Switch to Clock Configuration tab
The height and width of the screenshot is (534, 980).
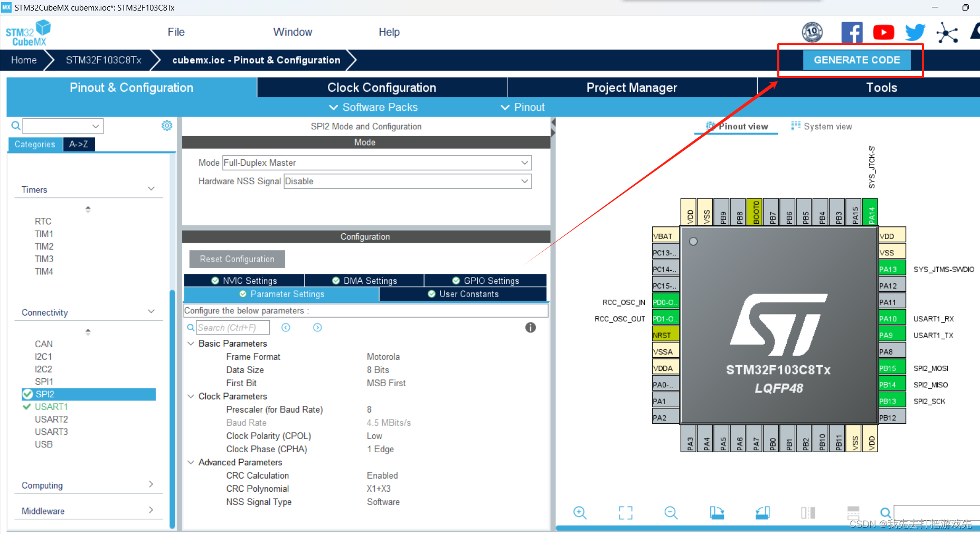(x=382, y=88)
